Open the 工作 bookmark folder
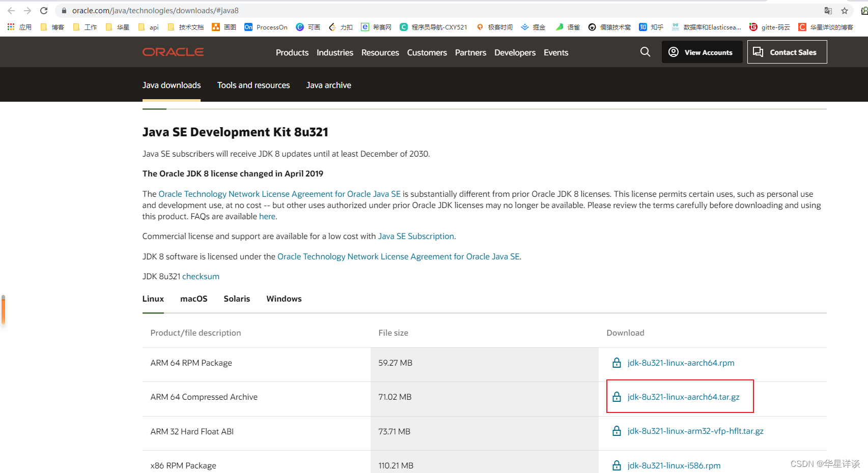Image resolution: width=868 pixels, height=473 pixels. 85,27
